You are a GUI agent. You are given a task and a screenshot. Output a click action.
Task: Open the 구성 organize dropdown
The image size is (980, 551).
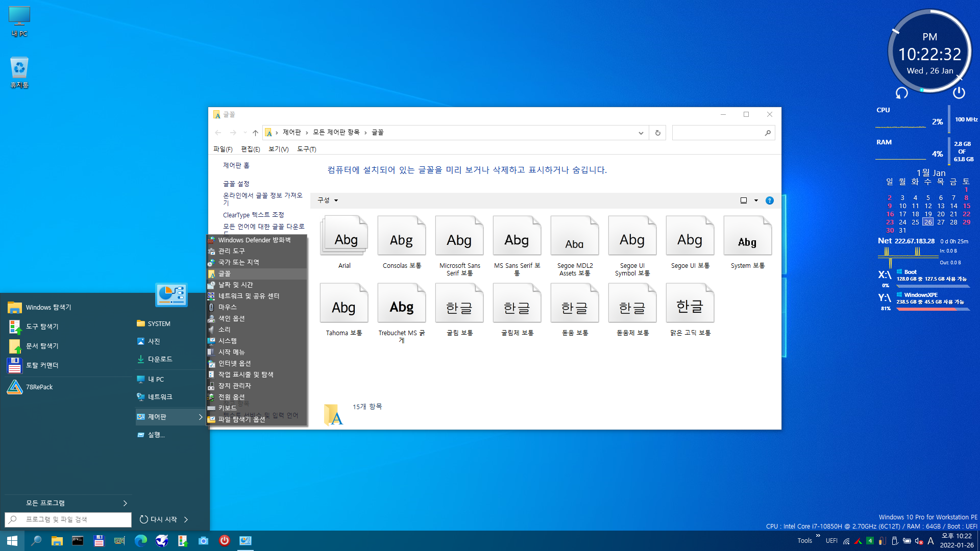pos(328,200)
